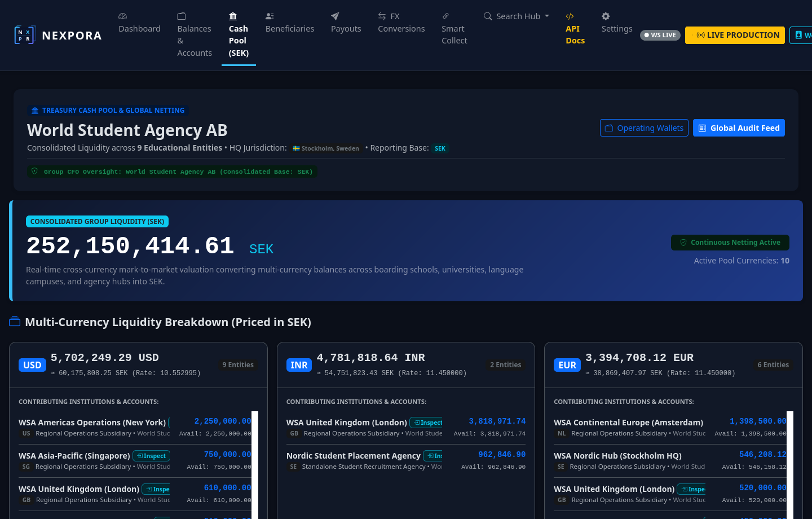Click the INR currency badge
Image resolution: width=812 pixels, height=519 pixels.
(299, 365)
